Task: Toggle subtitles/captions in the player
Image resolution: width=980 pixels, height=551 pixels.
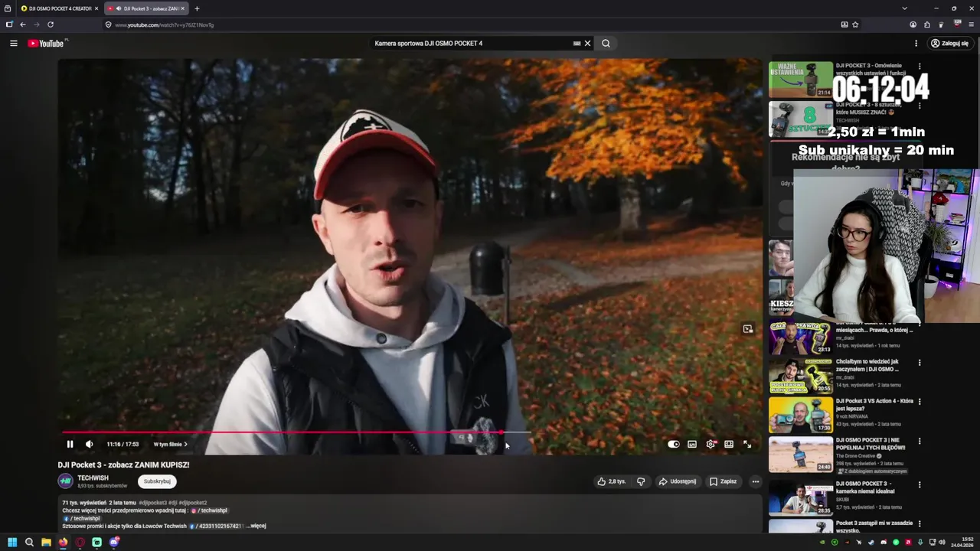Action: click(x=692, y=444)
